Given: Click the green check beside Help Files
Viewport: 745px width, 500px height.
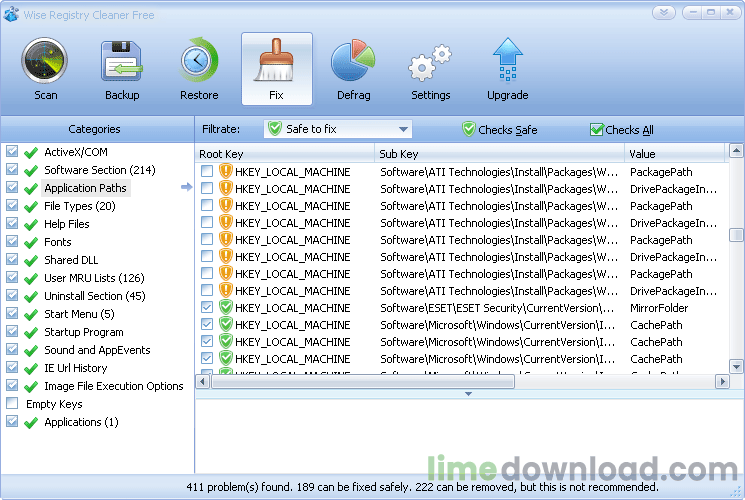Looking at the screenshot, I should click(x=31, y=225).
